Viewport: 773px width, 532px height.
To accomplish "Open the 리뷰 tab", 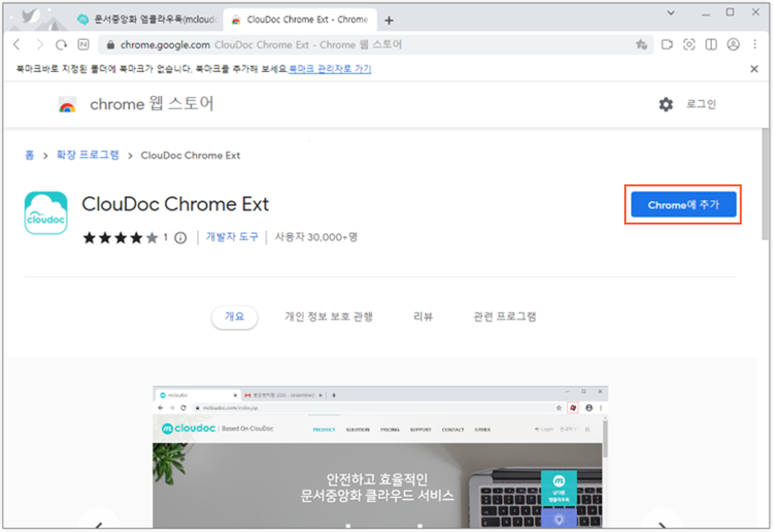I will 423,317.
